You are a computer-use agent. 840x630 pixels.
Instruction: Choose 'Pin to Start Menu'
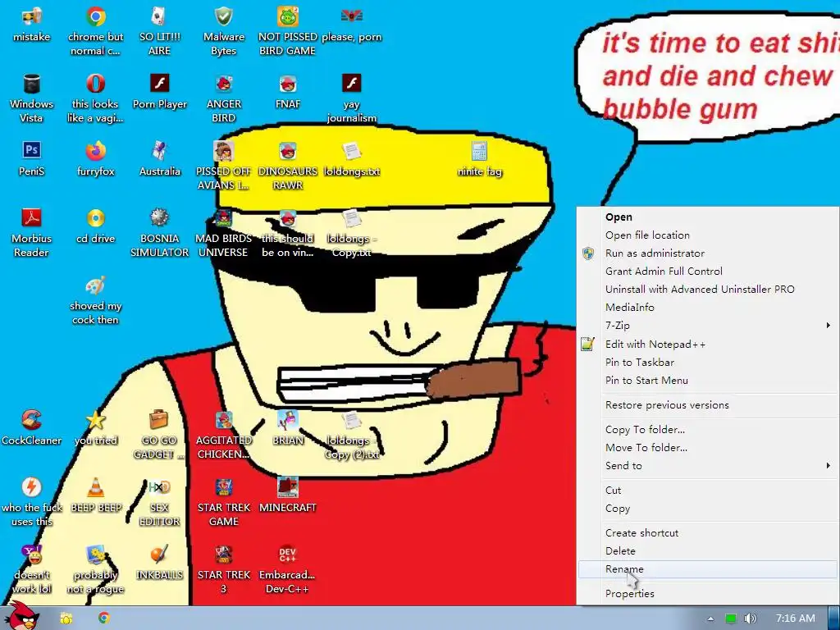(x=708, y=381)
